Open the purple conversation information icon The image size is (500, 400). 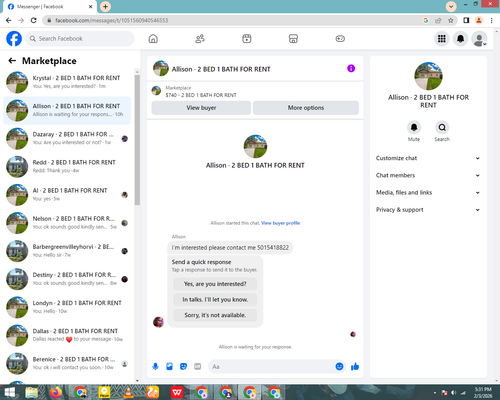click(x=351, y=68)
